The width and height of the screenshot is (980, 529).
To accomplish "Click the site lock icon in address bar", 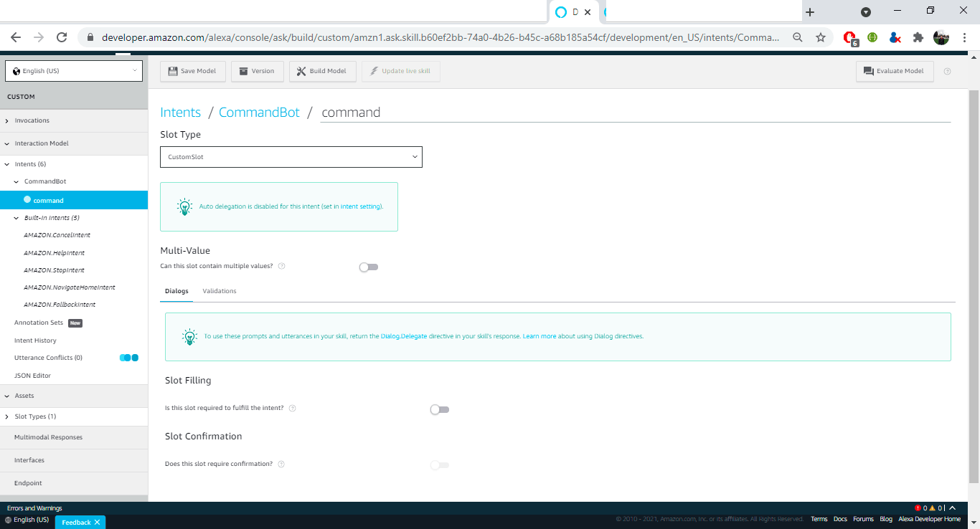I will 90,37.
